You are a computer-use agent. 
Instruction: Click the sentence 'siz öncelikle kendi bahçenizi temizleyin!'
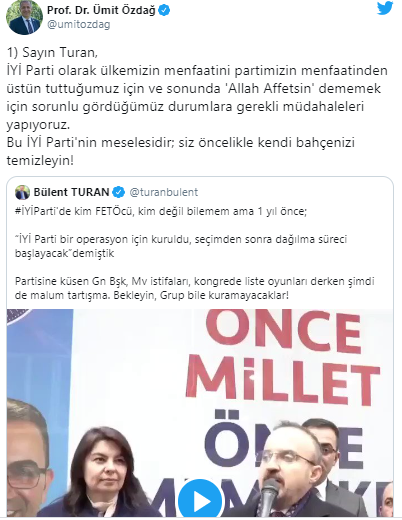click(180, 152)
